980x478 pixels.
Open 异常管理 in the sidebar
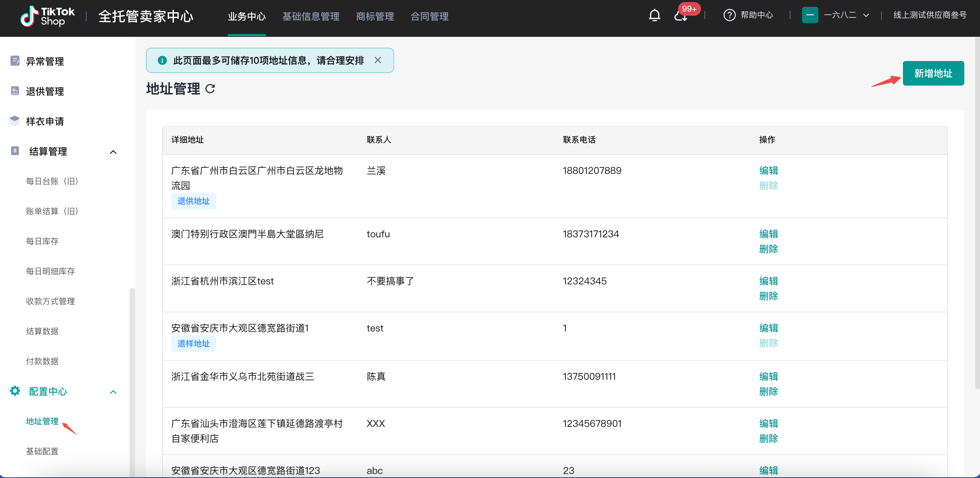pos(45,61)
